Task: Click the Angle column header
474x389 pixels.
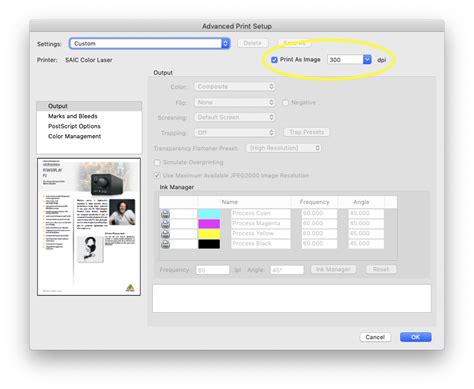Action: [361, 202]
